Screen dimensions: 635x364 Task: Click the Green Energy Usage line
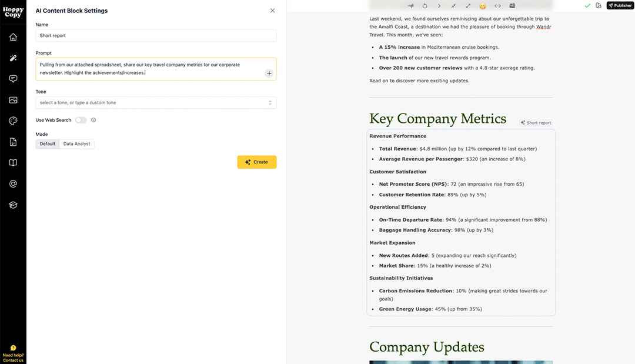click(x=430, y=309)
